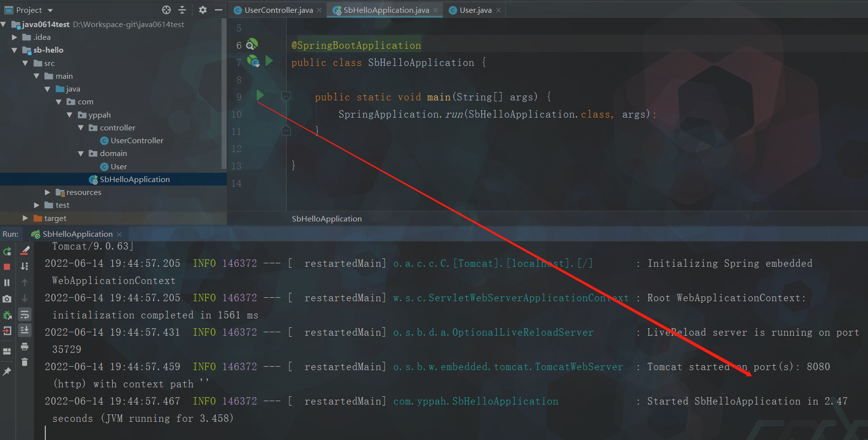Viewport: 868px width, 440px height.
Task: Open the Project view dropdown
Action: (50, 10)
